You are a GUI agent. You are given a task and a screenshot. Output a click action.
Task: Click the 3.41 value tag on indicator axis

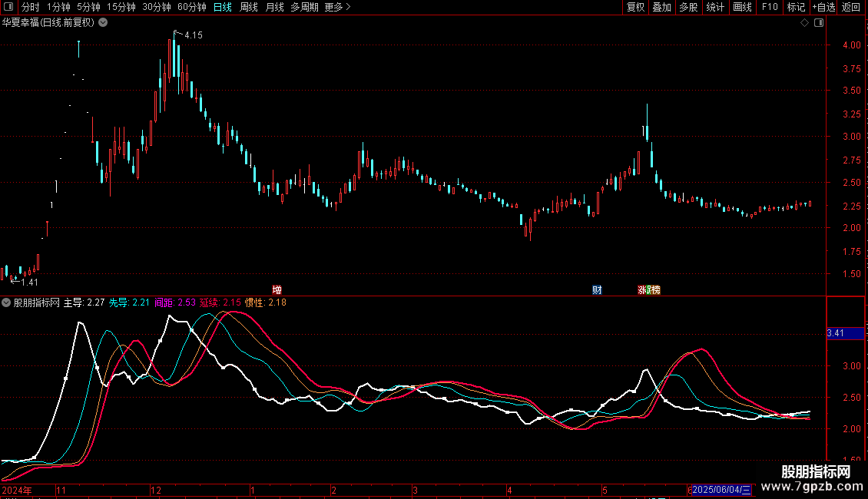(845, 333)
